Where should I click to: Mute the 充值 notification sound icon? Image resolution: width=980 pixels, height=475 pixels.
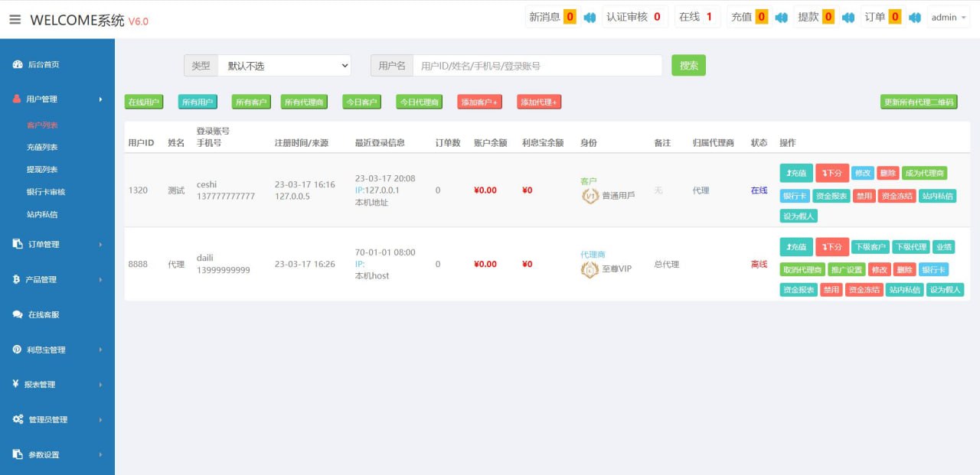tap(781, 18)
